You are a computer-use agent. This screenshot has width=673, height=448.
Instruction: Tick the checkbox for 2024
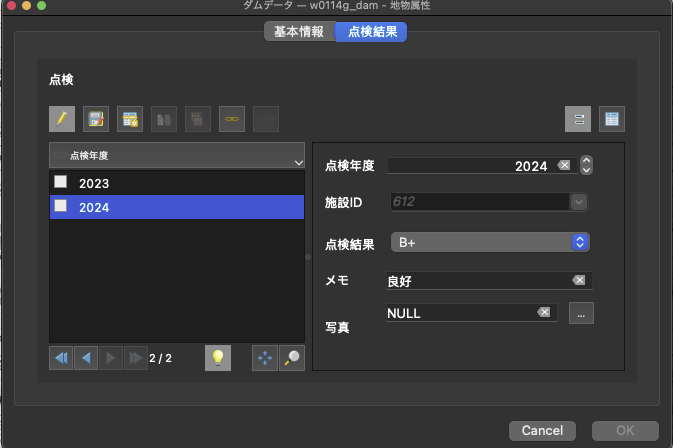click(x=61, y=206)
